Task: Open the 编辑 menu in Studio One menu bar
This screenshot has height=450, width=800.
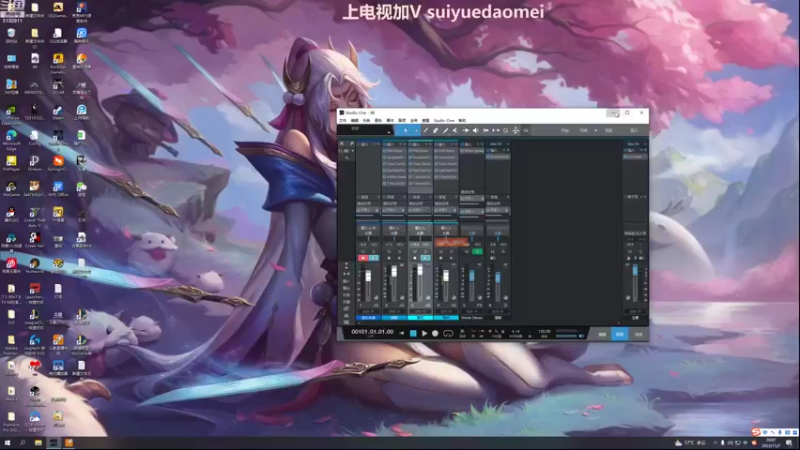Action: click(355, 120)
